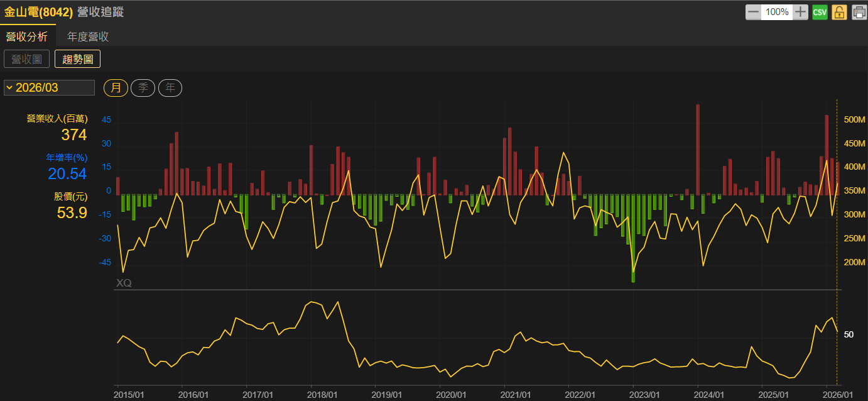Select the 趨勢圖 trend chart button
The height and width of the screenshot is (401, 868).
[77, 59]
